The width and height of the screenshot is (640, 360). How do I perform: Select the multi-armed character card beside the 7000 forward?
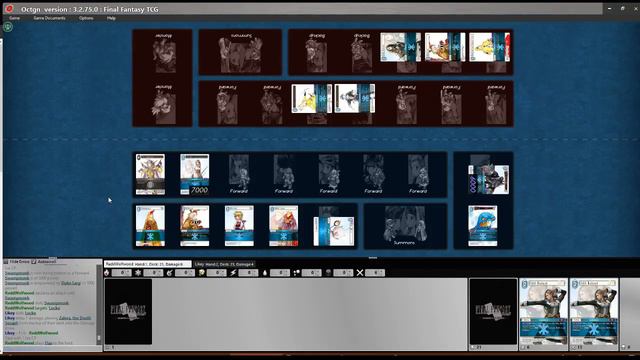150,174
